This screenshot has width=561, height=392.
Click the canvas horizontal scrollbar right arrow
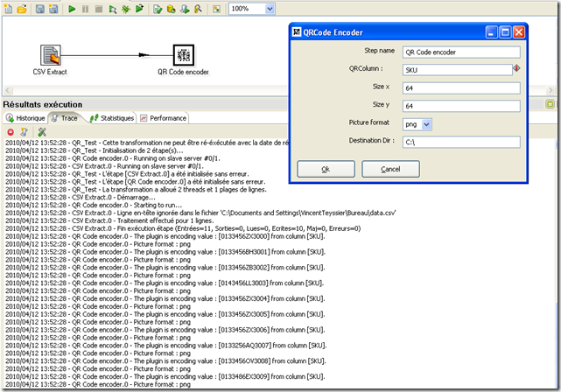point(550,90)
